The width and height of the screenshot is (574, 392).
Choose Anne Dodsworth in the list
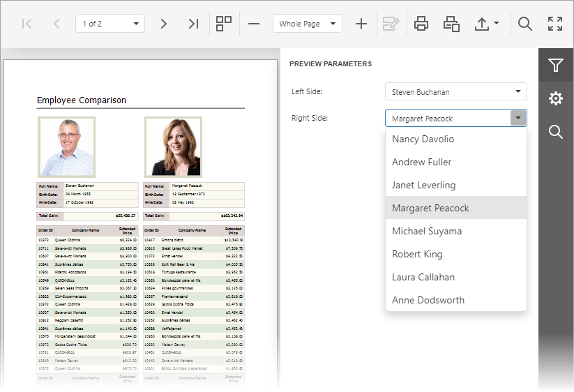[x=455, y=300]
